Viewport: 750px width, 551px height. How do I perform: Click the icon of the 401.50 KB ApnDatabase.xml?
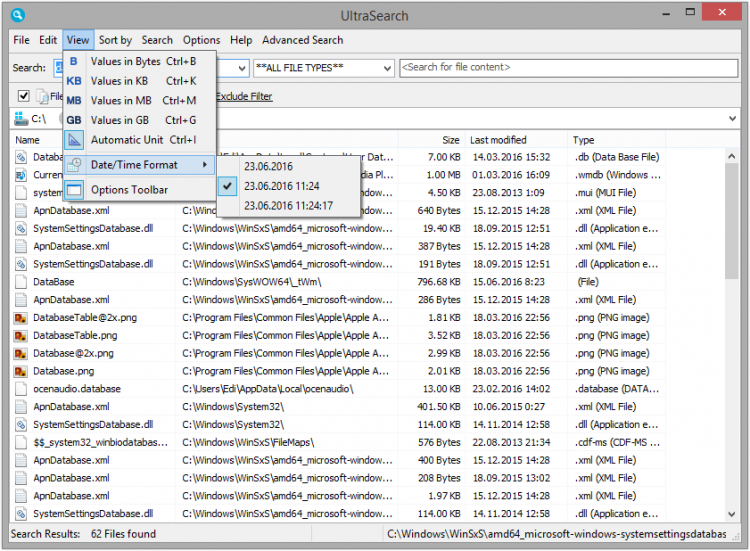pos(21,407)
